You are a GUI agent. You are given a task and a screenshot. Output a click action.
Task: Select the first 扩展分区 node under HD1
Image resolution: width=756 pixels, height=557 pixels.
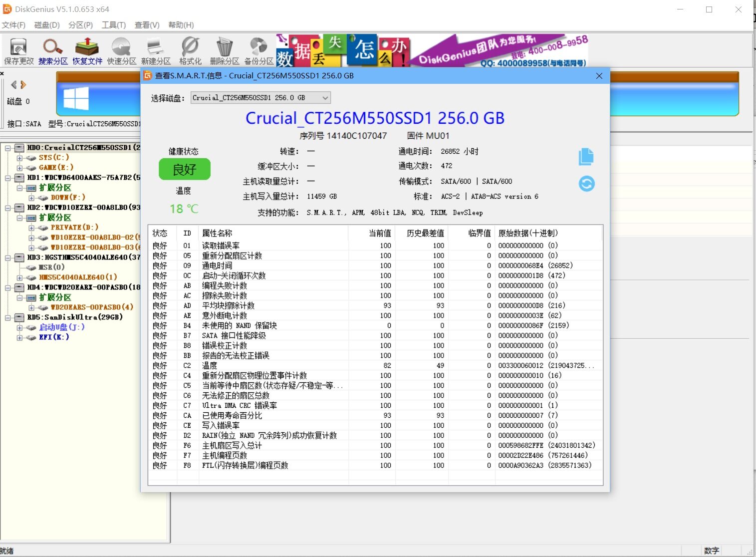55,188
